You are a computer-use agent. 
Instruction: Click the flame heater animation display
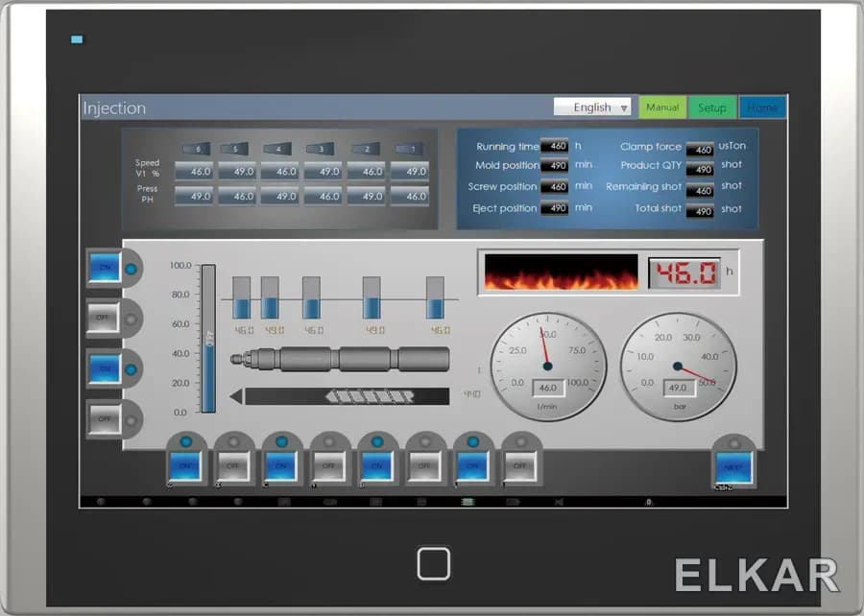click(x=561, y=272)
